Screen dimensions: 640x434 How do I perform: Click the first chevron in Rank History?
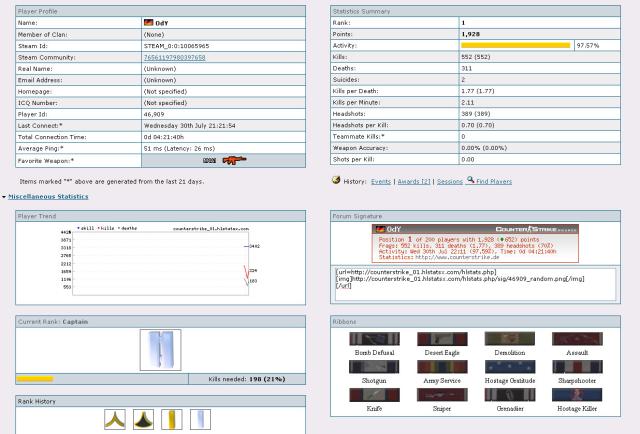tap(115, 420)
